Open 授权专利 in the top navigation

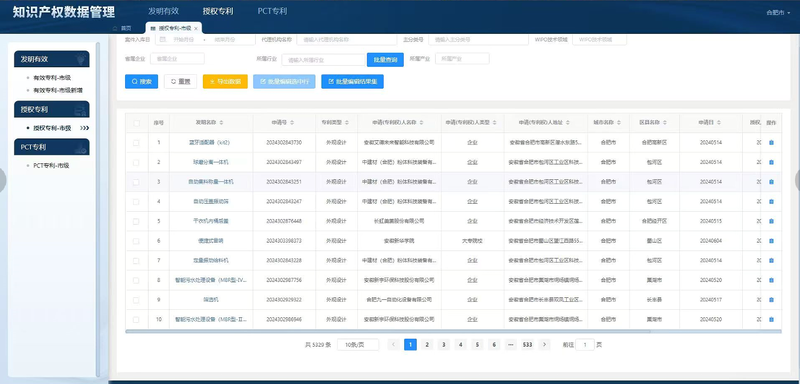(x=218, y=11)
